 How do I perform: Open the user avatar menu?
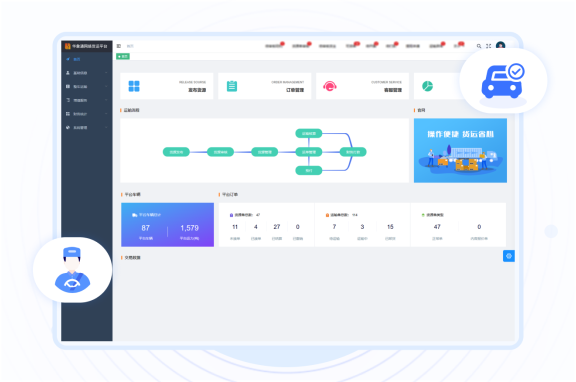tap(500, 46)
